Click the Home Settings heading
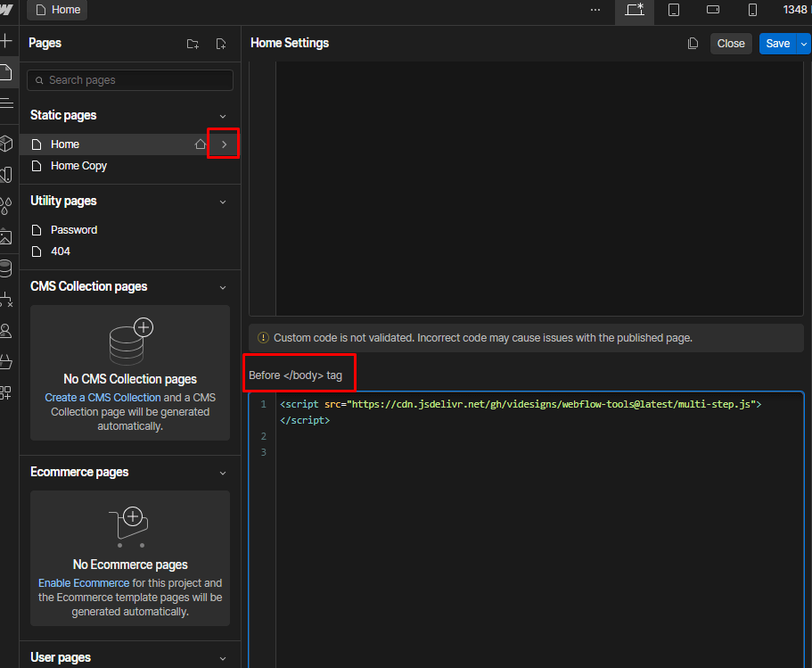This screenshot has height=668, width=812. coord(290,43)
